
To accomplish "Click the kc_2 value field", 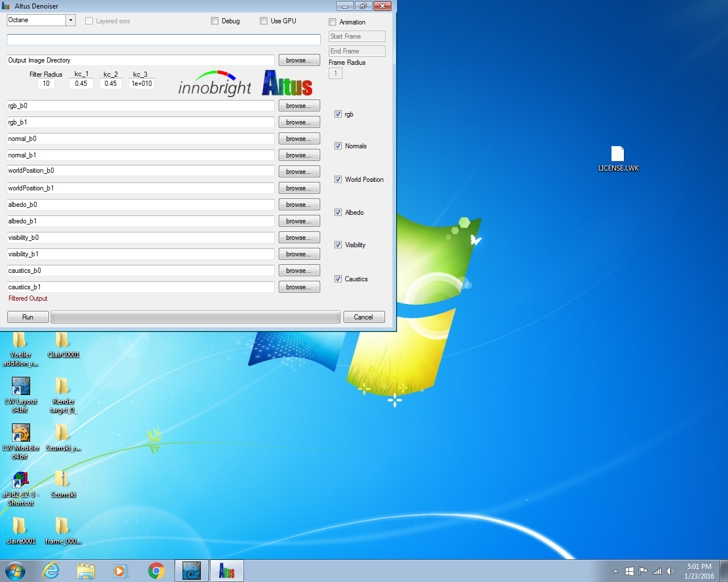I will coord(111,84).
